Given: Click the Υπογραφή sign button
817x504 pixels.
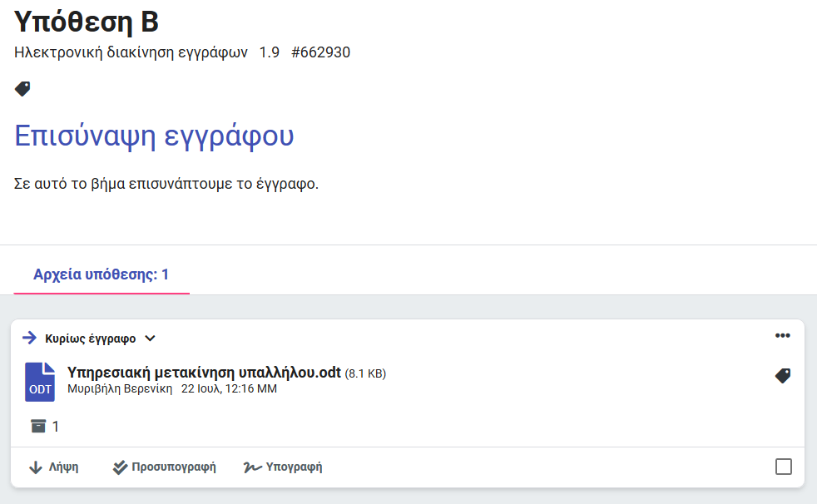Looking at the screenshot, I should 283,467.
